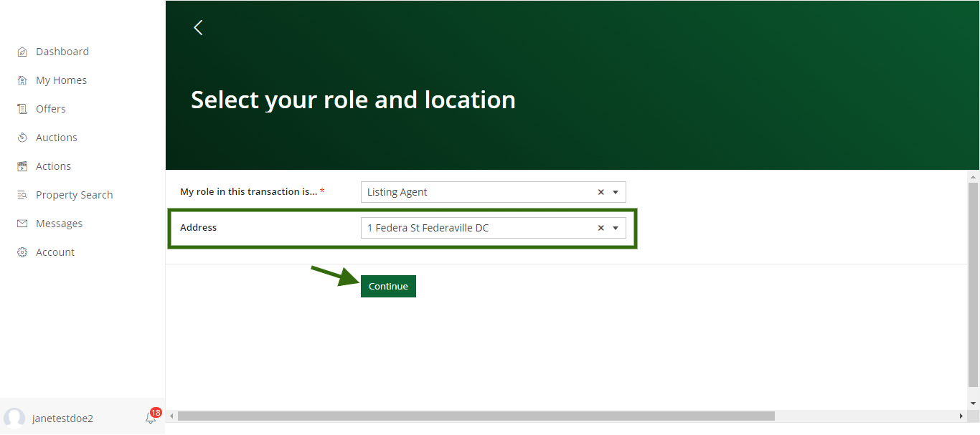
Task: Navigate to Auctions
Action: tap(57, 138)
